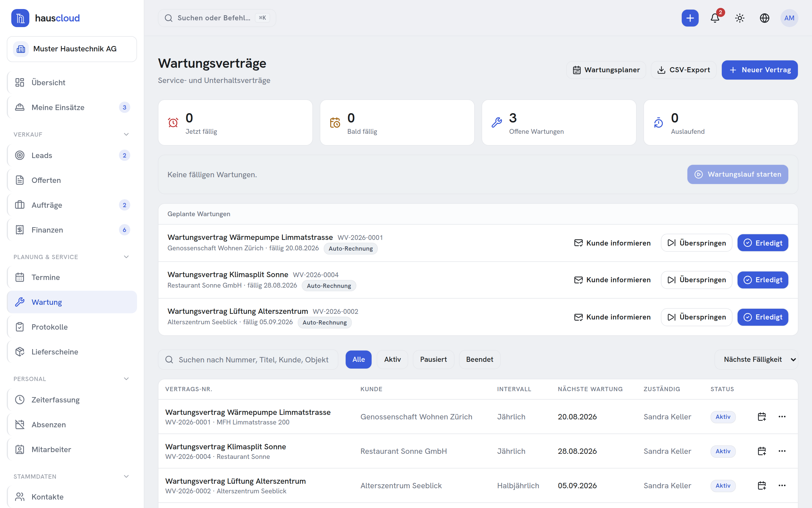
Task: Click the Muster Haustechnik AG building icon
Action: pos(21,49)
